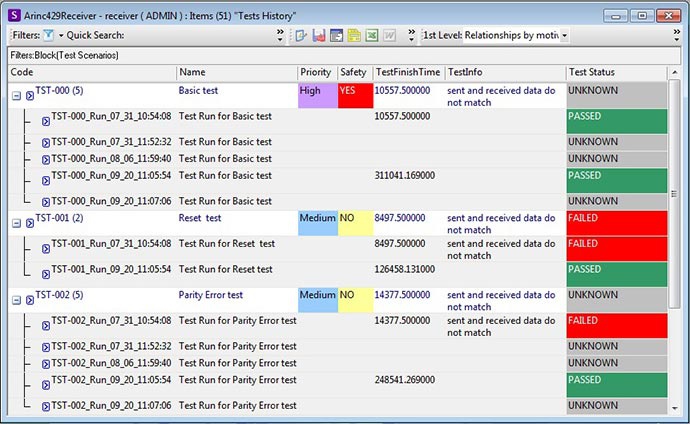This screenshot has width=690, height=424.
Task: Click the application S icon in title bar
Action: (15, 15)
